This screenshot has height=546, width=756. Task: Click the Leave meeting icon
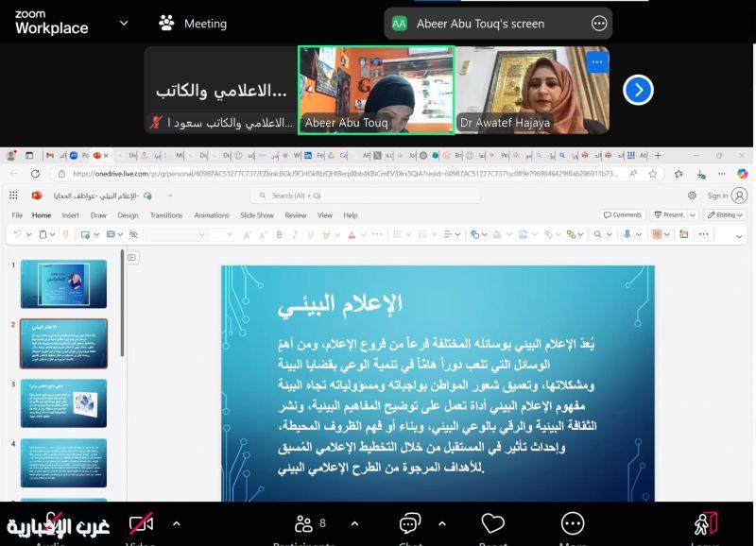[705, 524]
